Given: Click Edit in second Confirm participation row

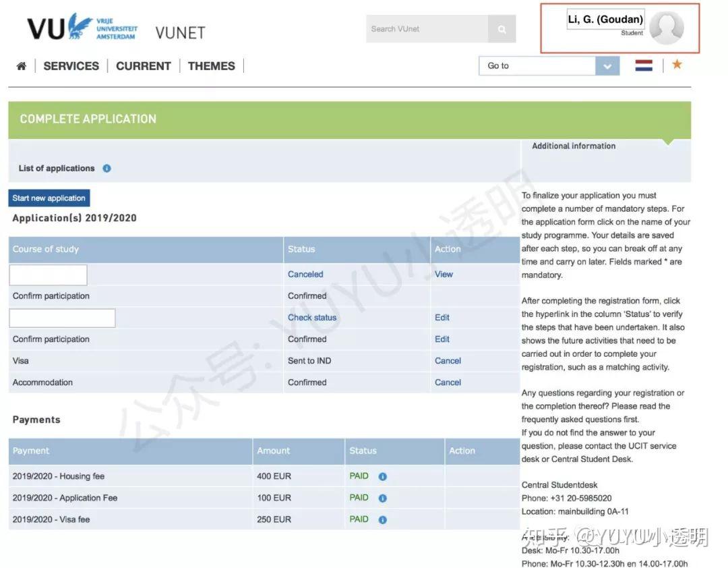Looking at the screenshot, I should click(442, 339).
